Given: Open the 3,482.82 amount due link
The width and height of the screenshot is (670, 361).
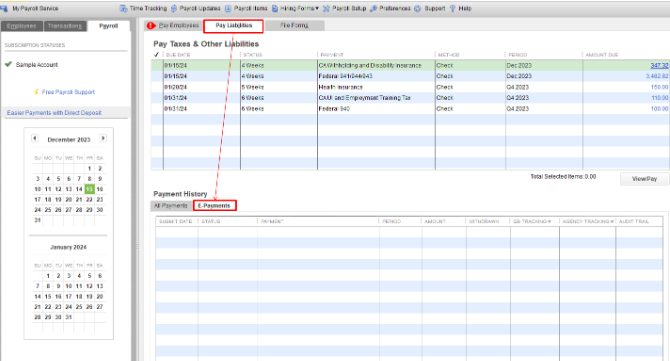Looking at the screenshot, I should click(657, 76).
